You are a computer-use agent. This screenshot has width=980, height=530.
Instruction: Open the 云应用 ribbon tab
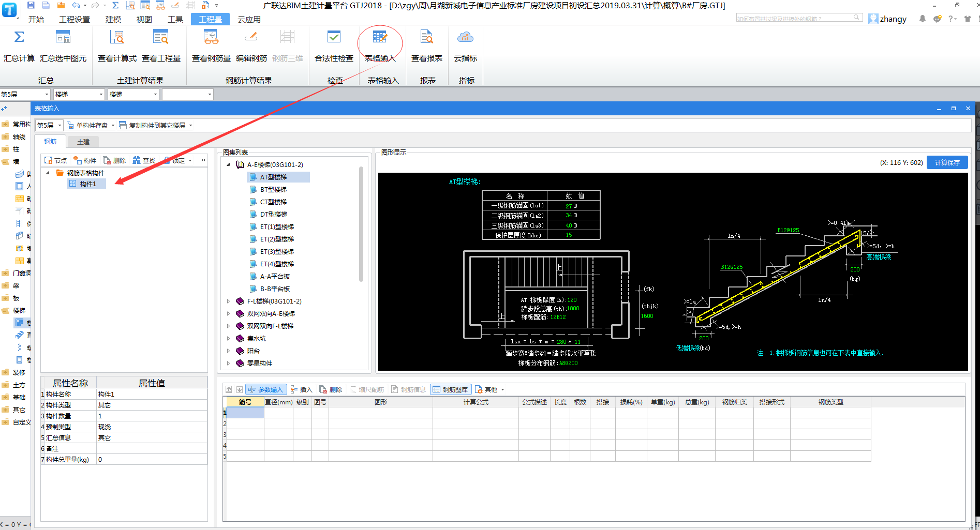(x=249, y=19)
